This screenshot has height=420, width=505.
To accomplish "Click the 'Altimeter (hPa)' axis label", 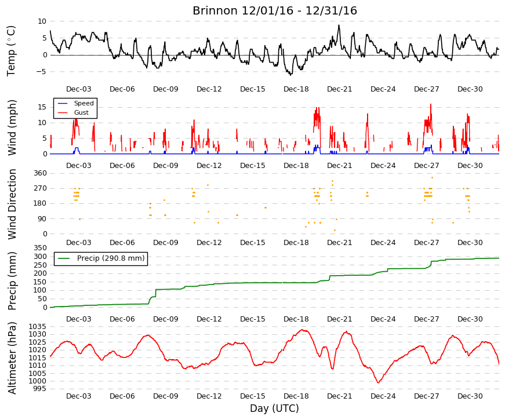I will (x=12, y=358).
